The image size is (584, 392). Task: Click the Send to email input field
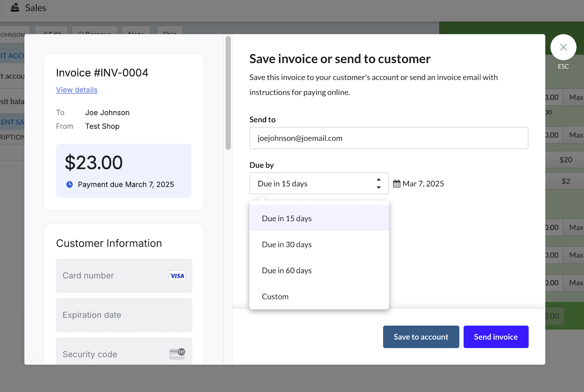point(389,138)
